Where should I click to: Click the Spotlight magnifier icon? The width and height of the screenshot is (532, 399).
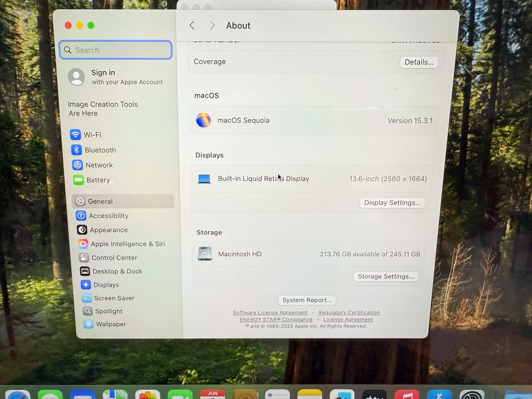[x=88, y=311]
